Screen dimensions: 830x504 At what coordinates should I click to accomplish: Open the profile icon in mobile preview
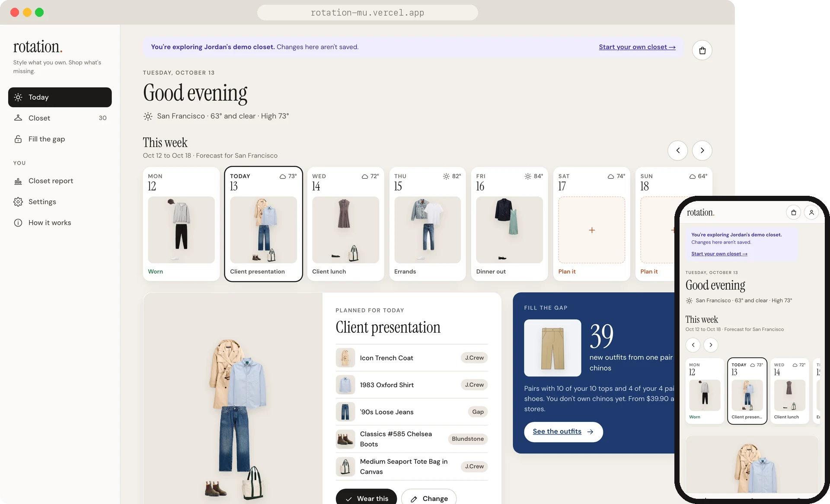pos(811,212)
